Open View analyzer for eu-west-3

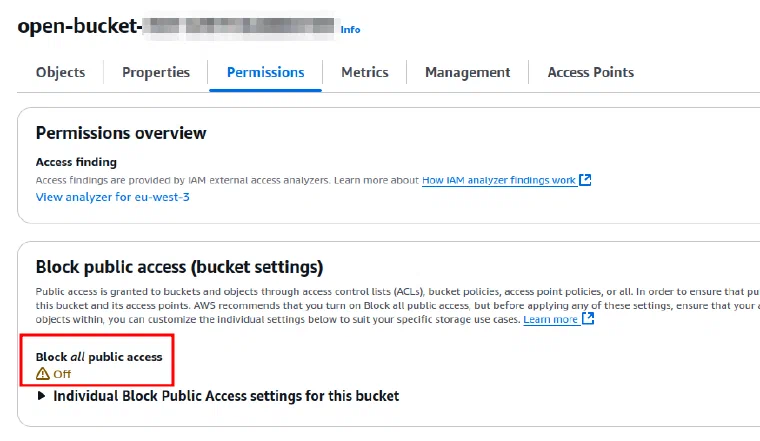[x=112, y=197]
